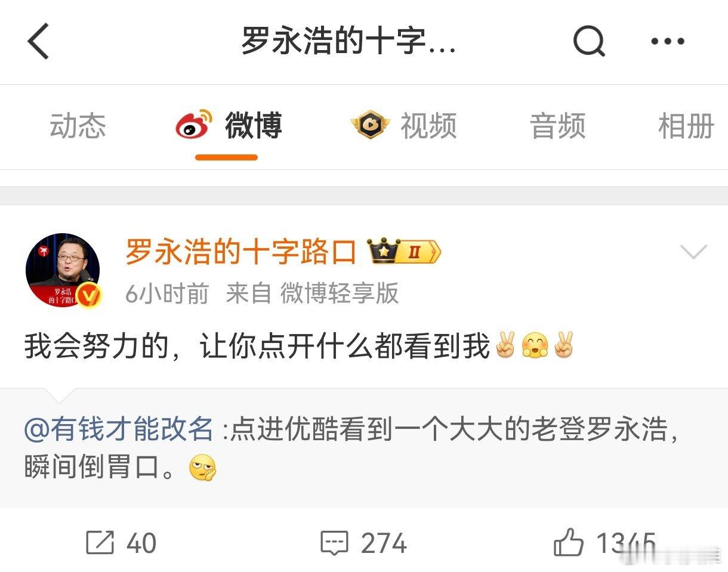Go back using the left arrow

[x=38, y=41]
